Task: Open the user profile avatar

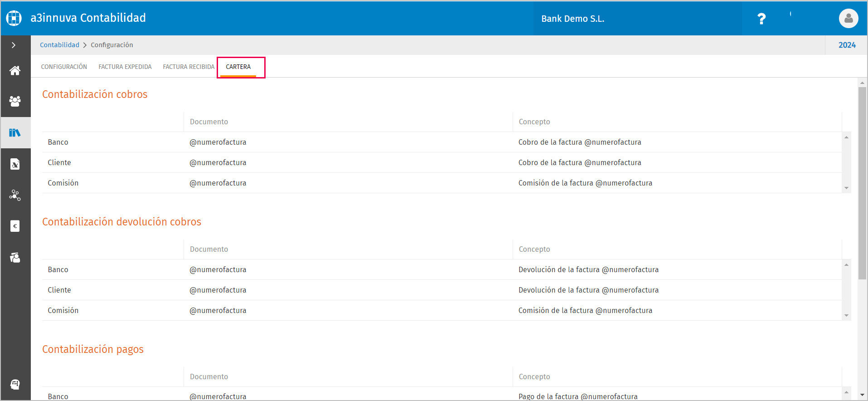Action: coord(849,19)
